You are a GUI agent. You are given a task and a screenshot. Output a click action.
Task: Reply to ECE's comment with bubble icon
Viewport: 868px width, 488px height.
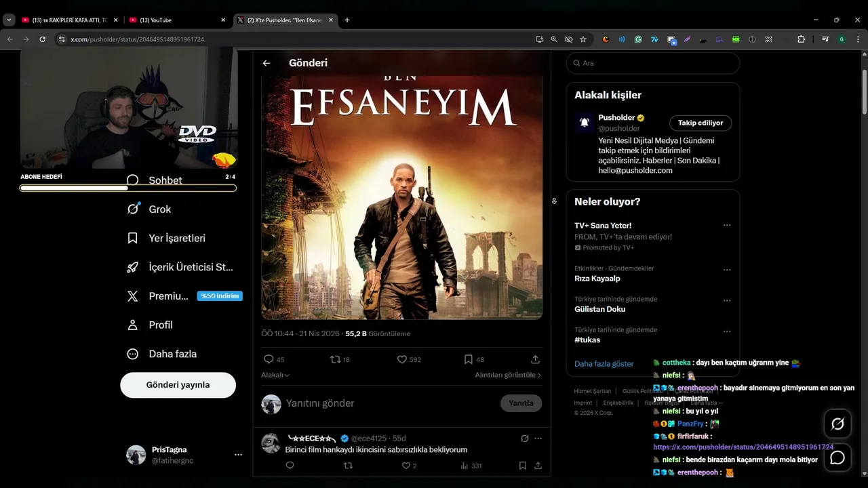290,466
